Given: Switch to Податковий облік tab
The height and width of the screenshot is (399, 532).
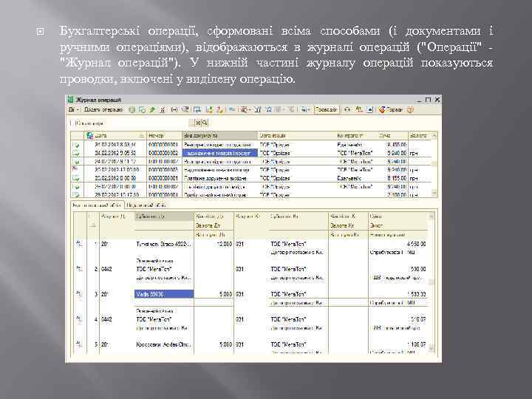Looking at the screenshot, I should (146, 205).
